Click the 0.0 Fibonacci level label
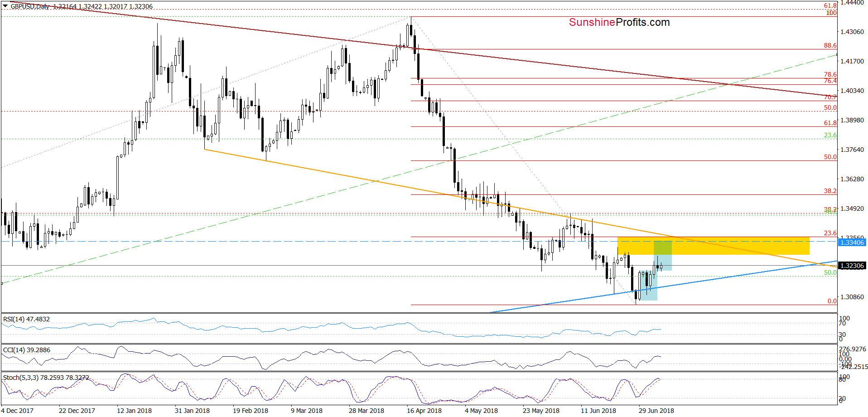This screenshot has height=417, width=868. (x=832, y=301)
